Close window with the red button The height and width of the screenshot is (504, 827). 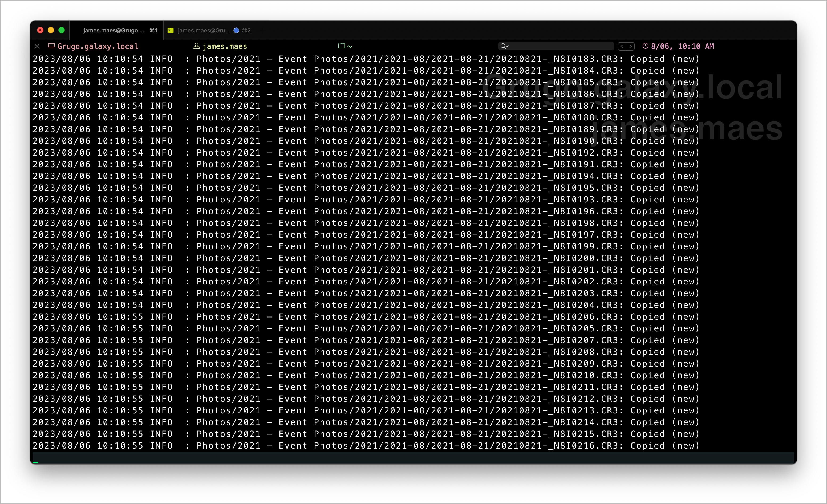click(40, 31)
